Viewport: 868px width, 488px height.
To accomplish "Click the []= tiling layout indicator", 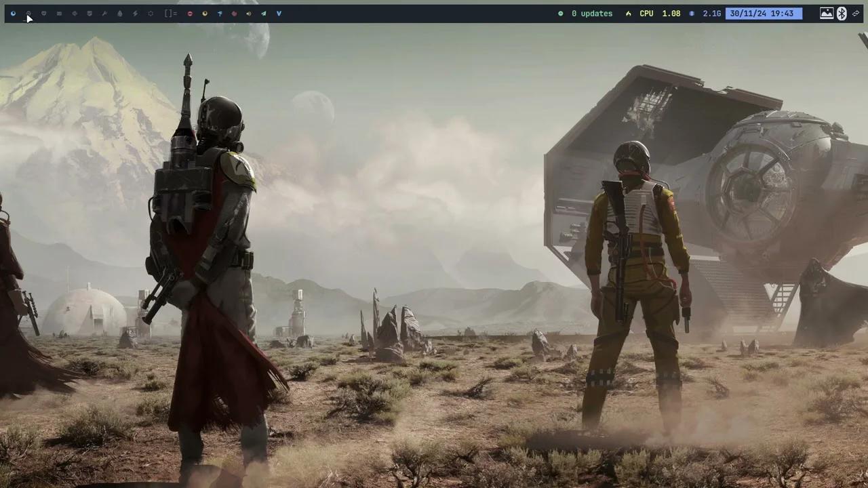I will tap(171, 14).
